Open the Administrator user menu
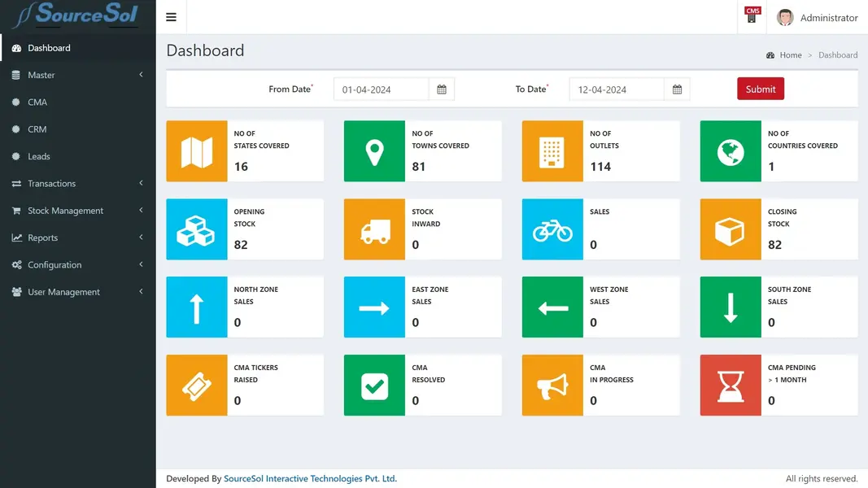Image resolution: width=868 pixels, height=488 pixels. point(818,18)
